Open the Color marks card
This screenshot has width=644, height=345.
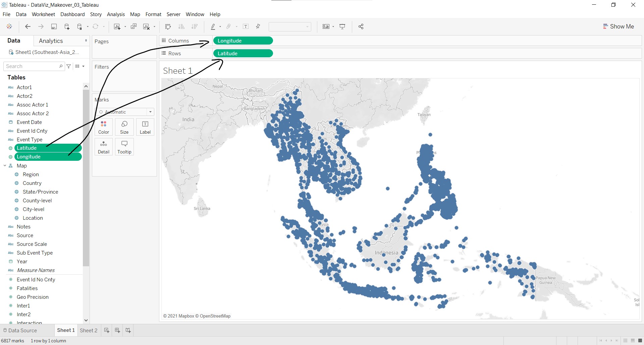tap(104, 127)
